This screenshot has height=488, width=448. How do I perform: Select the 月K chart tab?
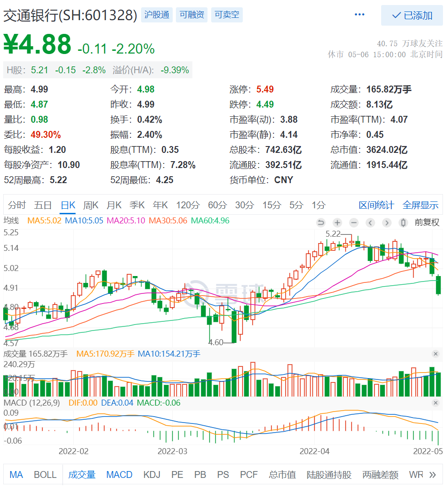coord(114,205)
